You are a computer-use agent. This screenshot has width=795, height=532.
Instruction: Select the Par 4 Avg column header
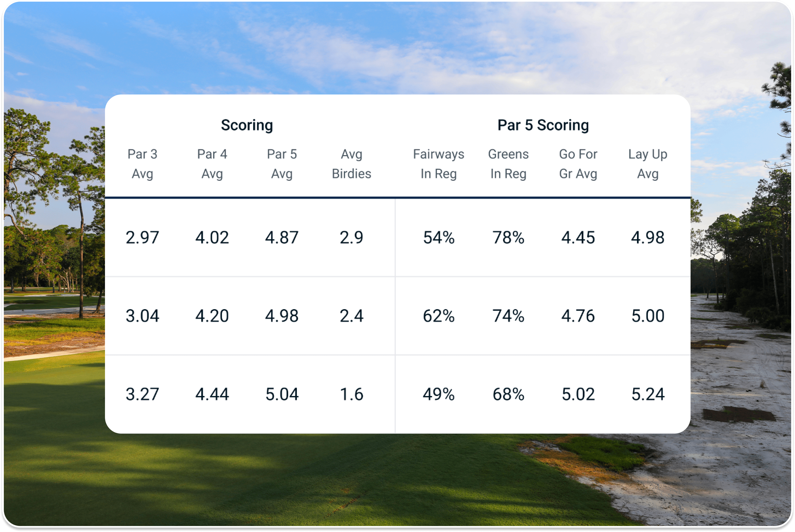tap(212, 164)
